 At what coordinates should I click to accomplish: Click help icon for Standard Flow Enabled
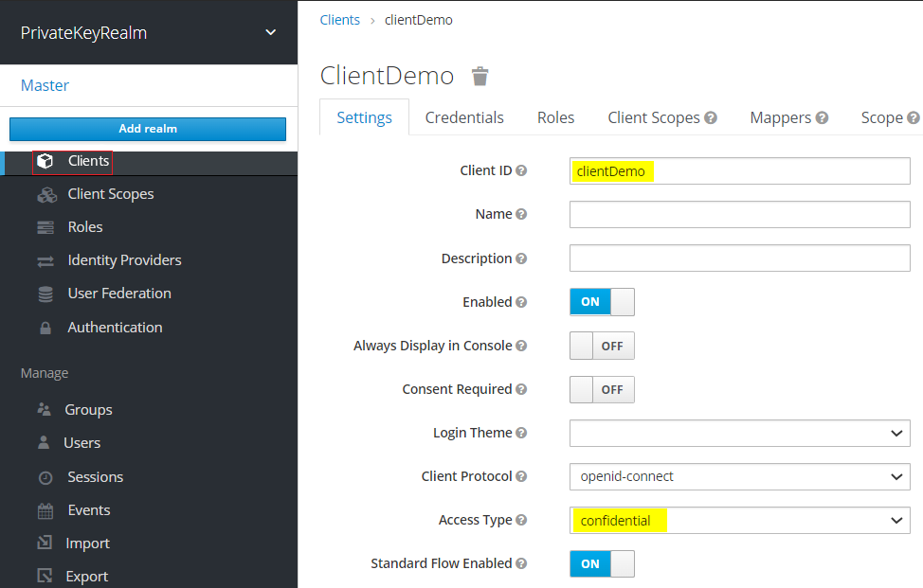(x=521, y=563)
